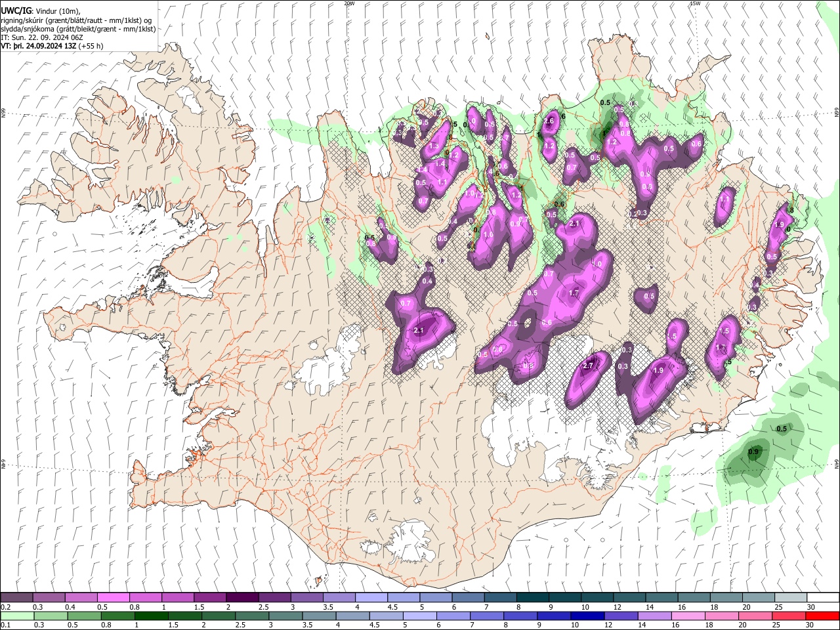Viewport: 840px width, 630px height.
Task: Click the '3.5' label on the bottom legend row
Action: tap(306, 625)
